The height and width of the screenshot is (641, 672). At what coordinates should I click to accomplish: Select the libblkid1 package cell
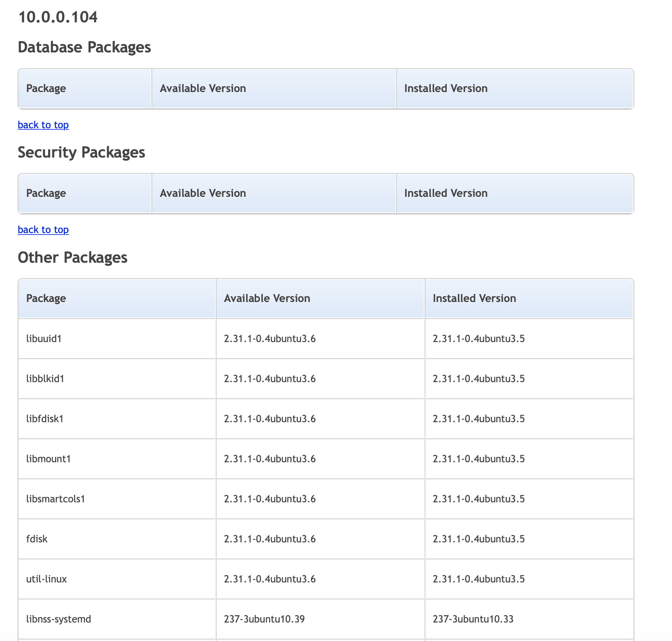(x=117, y=379)
